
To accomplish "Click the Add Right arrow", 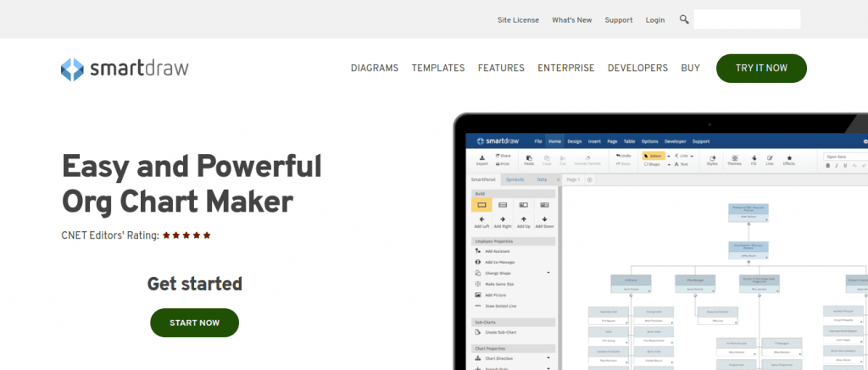I will [x=503, y=219].
